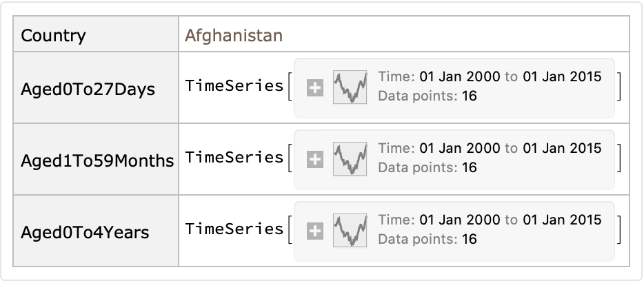Click the TimeSeries text in Aged0To4Years row
This screenshot has height=303, width=644.
pyautogui.click(x=234, y=229)
